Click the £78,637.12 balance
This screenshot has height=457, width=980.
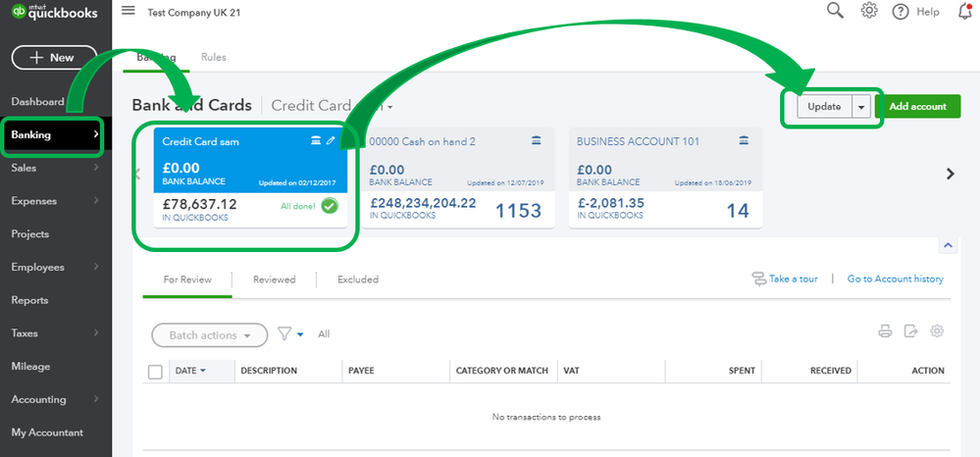(199, 204)
